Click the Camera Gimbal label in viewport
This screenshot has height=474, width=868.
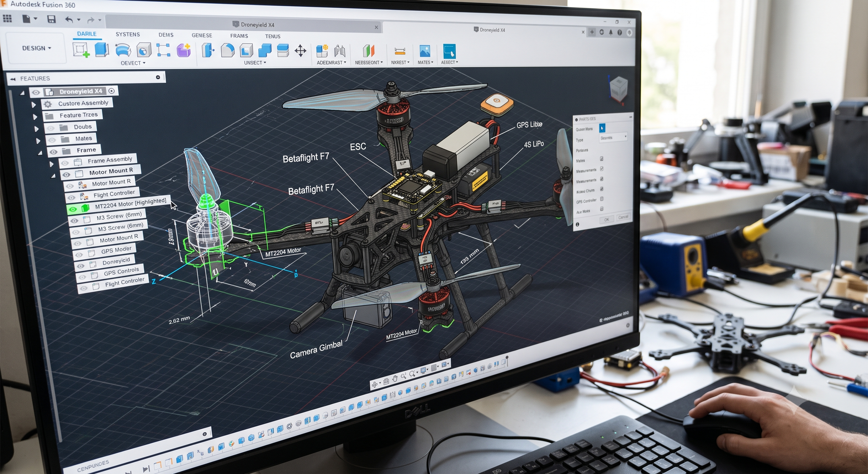pos(316,350)
